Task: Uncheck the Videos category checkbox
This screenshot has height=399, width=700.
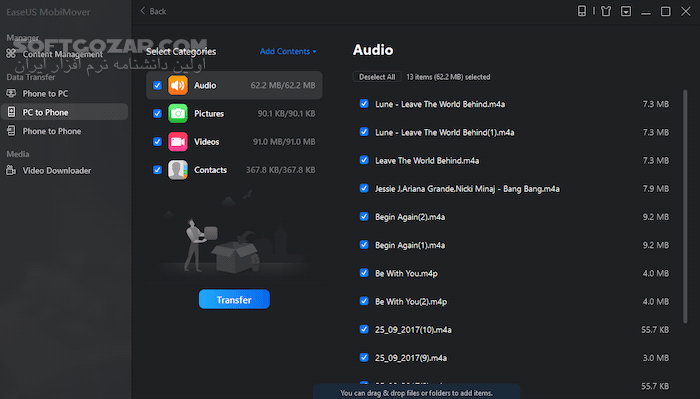Action: [x=157, y=141]
